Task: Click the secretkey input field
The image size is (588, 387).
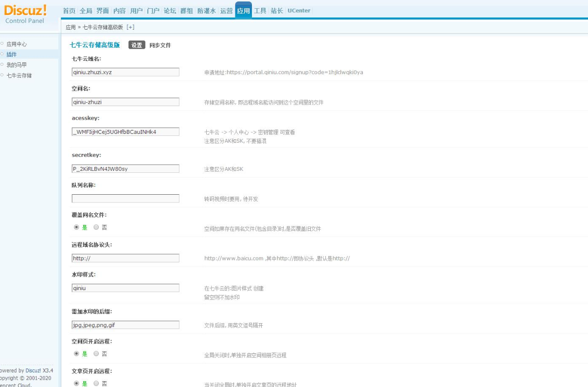Action: [125, 168]
